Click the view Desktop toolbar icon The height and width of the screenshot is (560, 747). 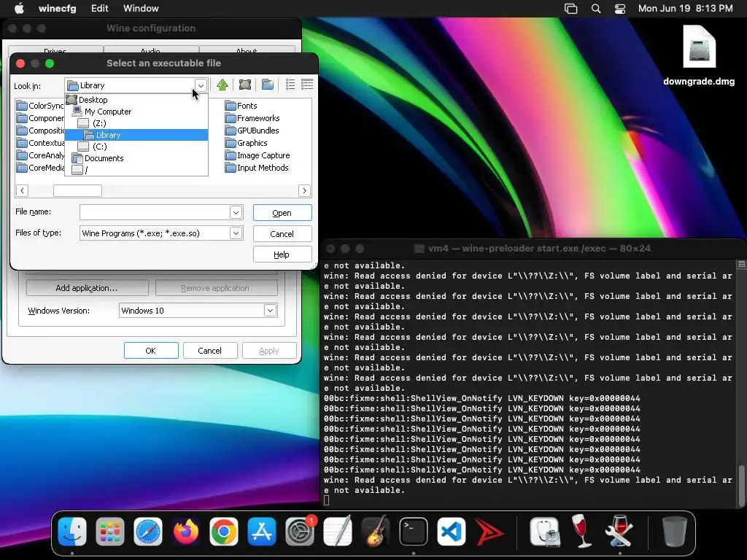(x=245, y=85)
